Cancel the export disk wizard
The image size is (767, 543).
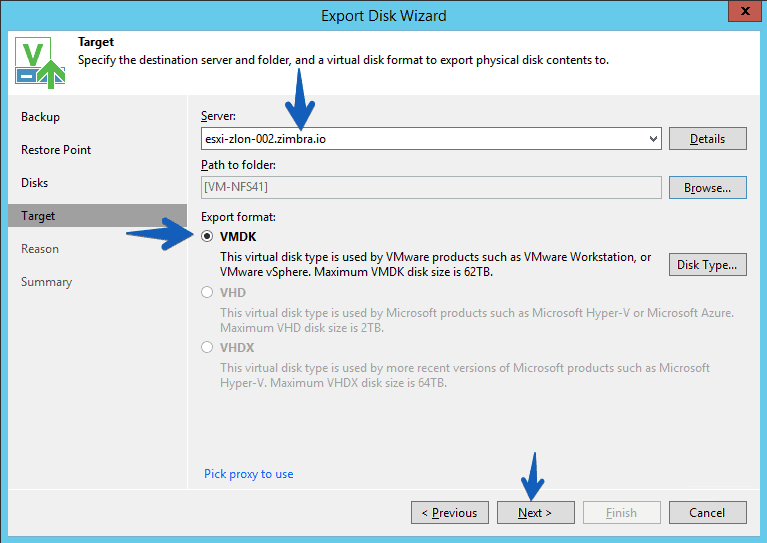[707, 513]
